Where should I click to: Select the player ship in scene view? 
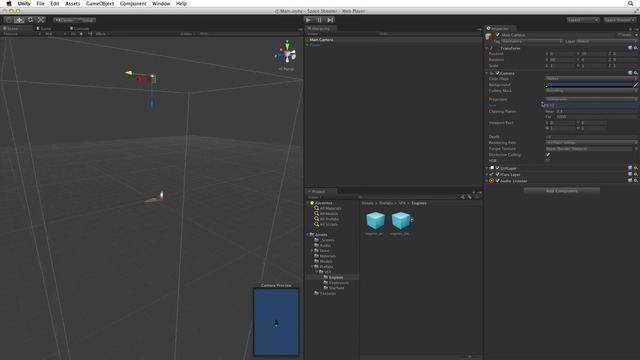tap(155, 198)
